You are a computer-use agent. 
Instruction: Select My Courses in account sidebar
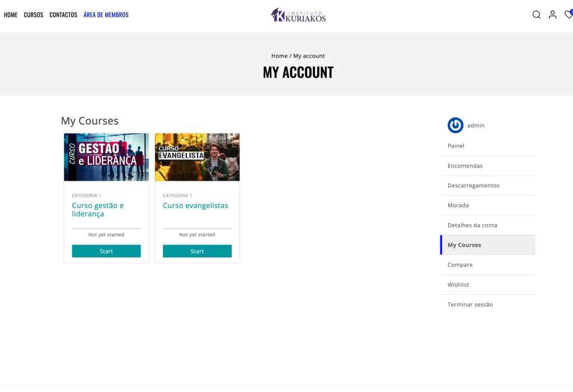[488, 245]
